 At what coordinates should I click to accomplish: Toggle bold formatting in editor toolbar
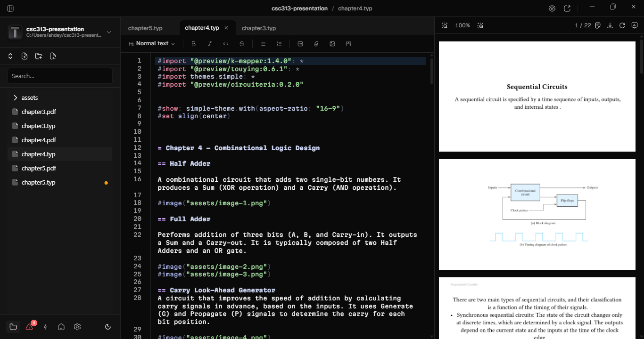point(193,44)
